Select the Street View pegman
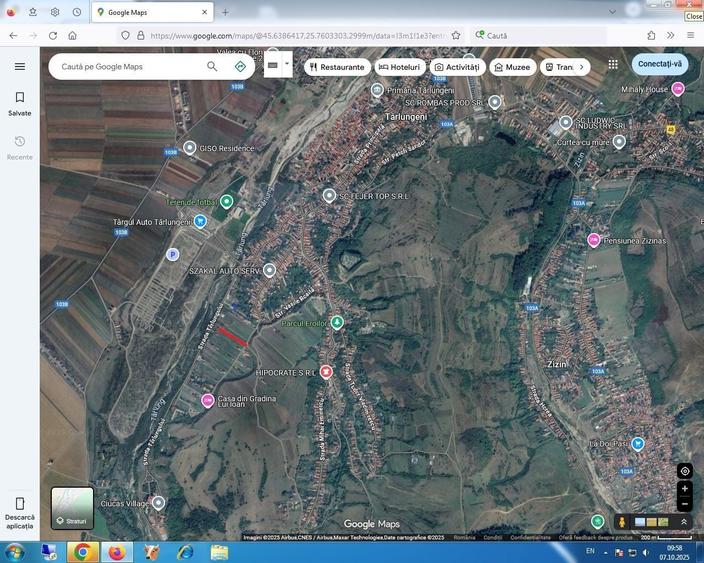The height and width of the screenshot is (563, 704). [x=622, y=521]
